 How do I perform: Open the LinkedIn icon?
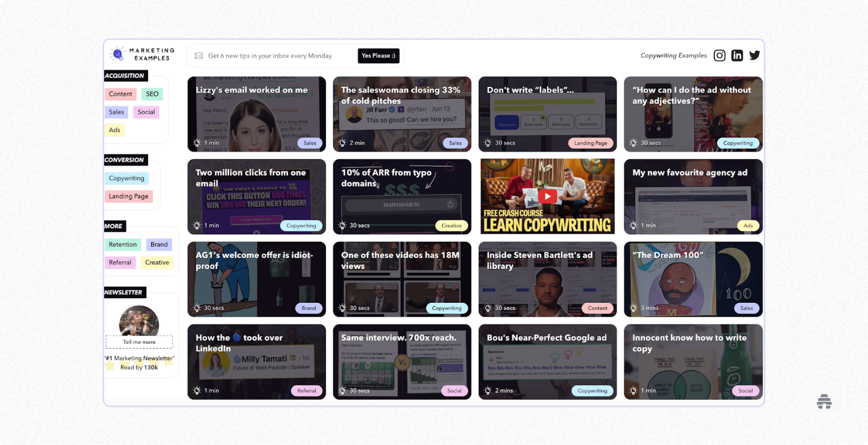tap(737, 55)
